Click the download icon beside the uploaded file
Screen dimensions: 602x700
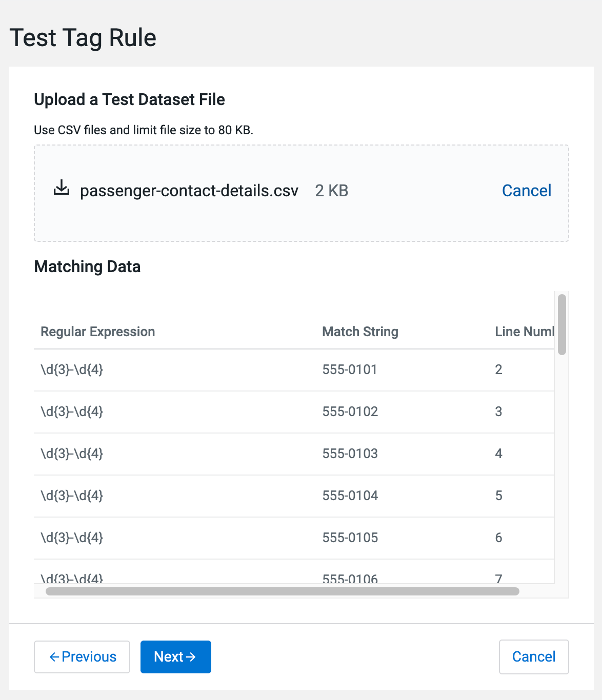pos(62,188)
